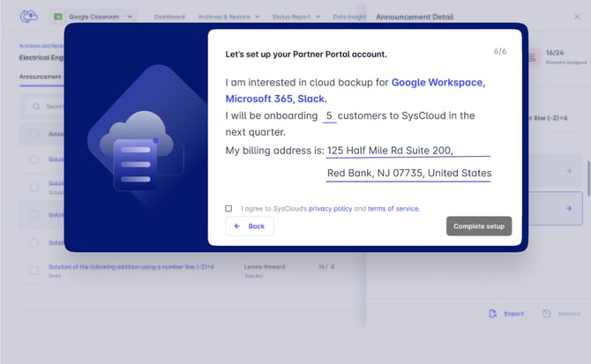Viewport: 591px width, 364px height.
Task: Click the right-side vertical scrollbar
Action: pyautogui.click(x=587, y=178)
